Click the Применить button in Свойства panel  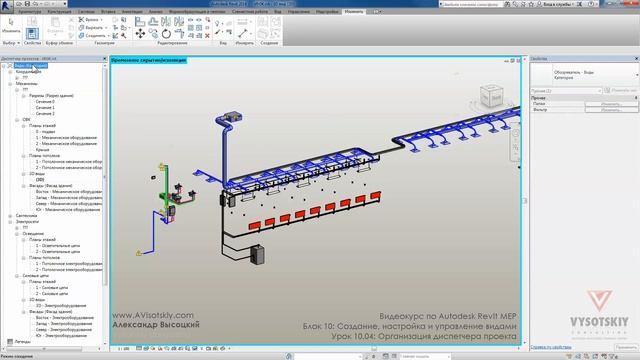point(626,347)
